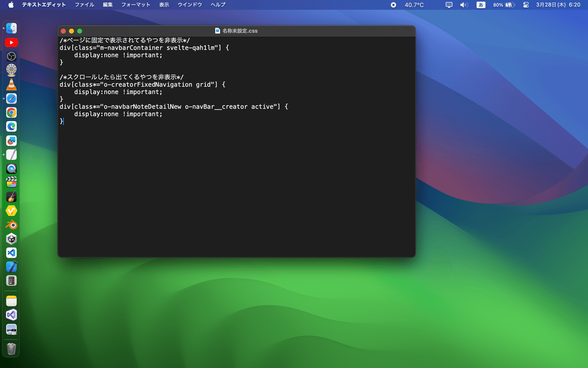The height and width of the screenshot is (368, 588).
Task: Click the selector line o-navbarNoteDetailNew o-navBar__creator active
Action: (173, 106)
